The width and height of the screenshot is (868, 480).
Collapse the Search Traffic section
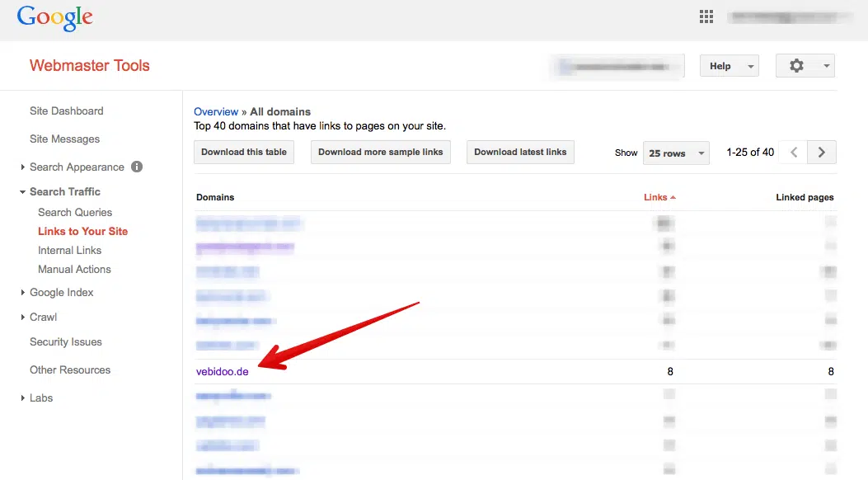pos(23,192)
